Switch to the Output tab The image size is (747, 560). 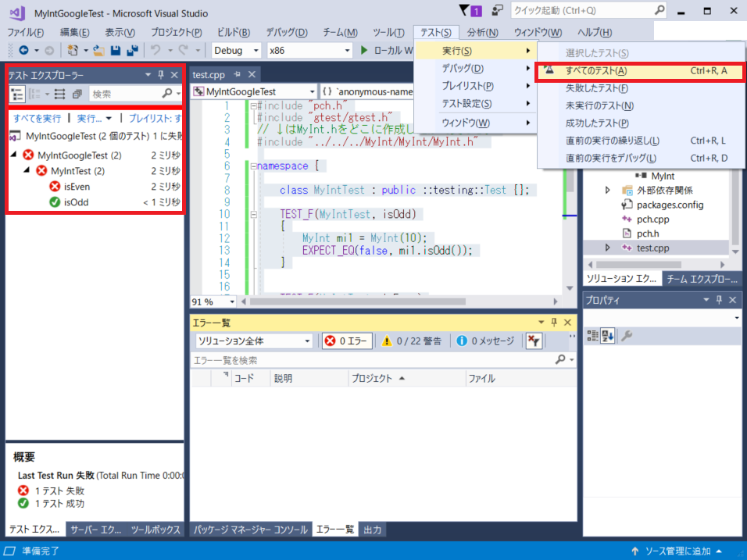click(x=372, y=530)
